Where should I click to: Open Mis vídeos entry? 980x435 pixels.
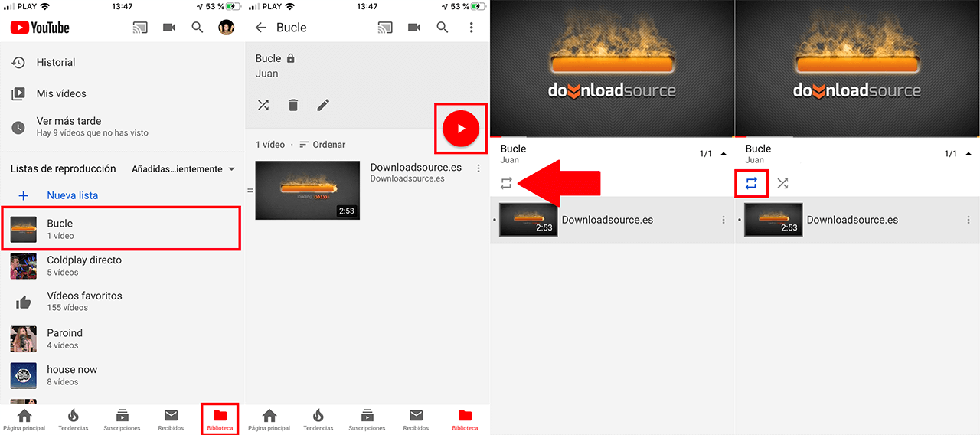[122, 93]
